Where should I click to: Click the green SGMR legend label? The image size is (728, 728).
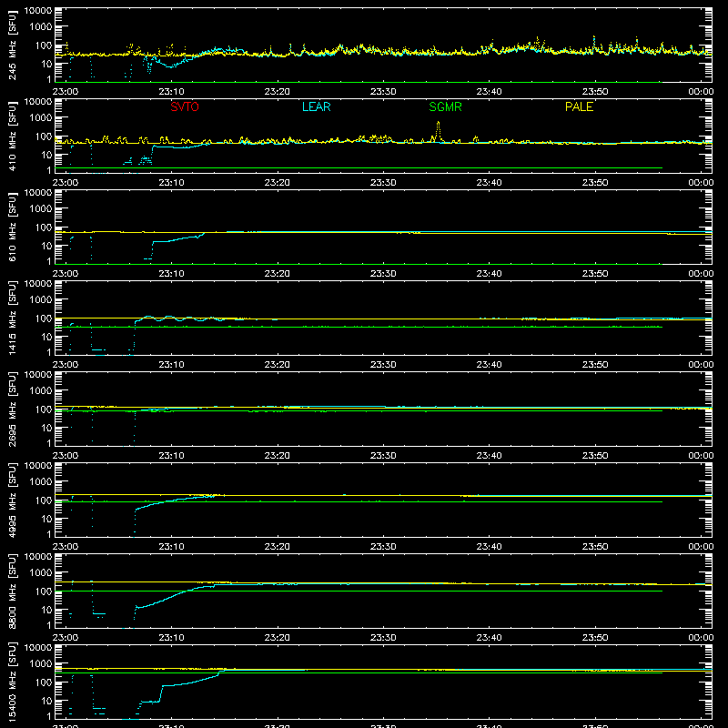[445, 106]
